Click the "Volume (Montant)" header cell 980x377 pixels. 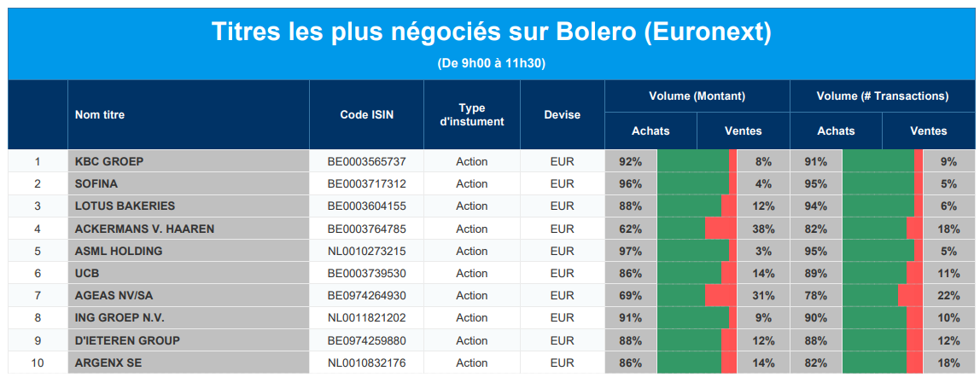pos(697,96)
